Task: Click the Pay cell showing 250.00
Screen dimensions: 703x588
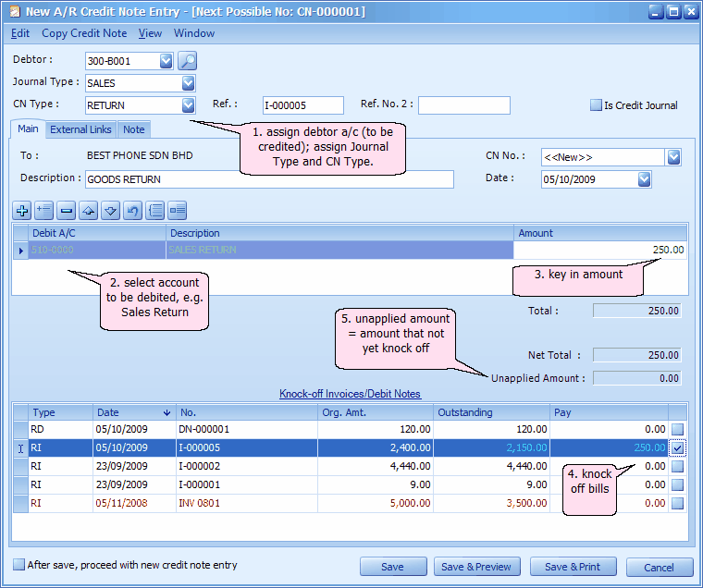Action: (x=609, y=447)
